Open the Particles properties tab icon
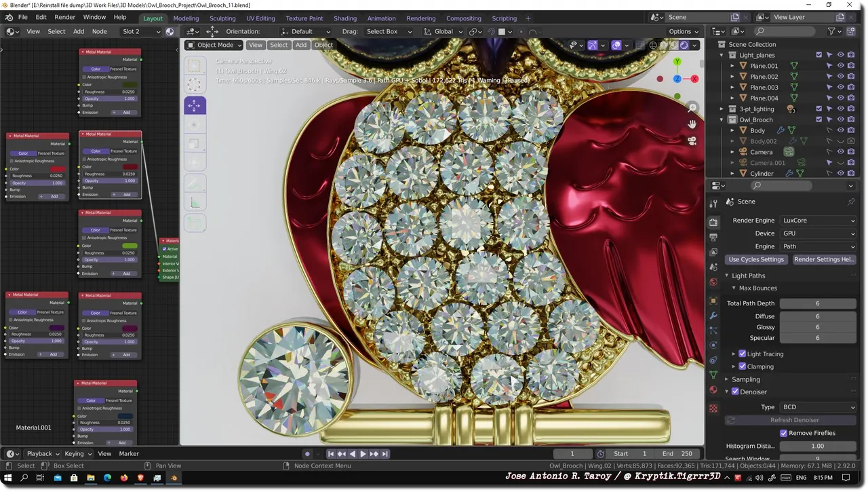868x492 pixels. coord(713,330)
